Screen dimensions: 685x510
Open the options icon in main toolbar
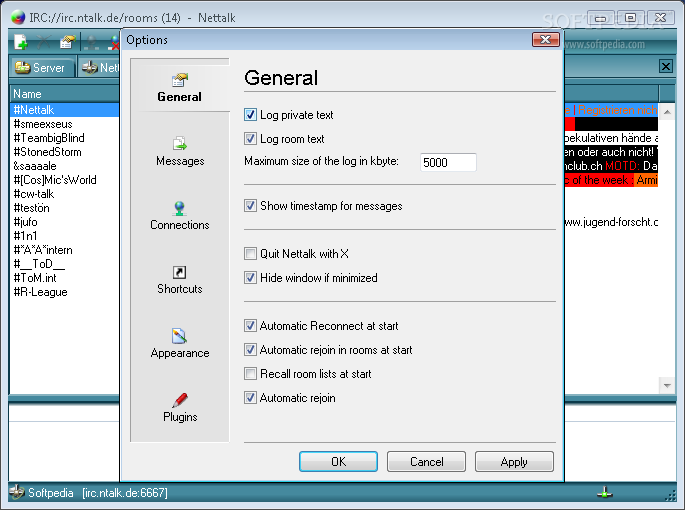[67, 42]
